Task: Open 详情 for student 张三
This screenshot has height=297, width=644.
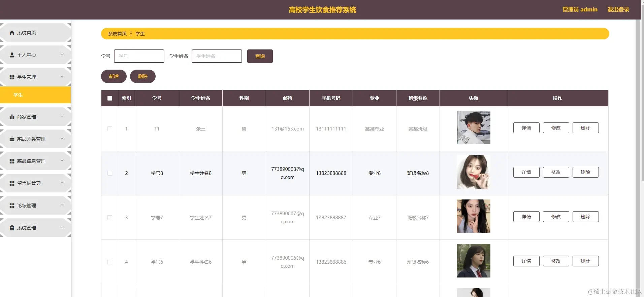Action: (526, 128)
